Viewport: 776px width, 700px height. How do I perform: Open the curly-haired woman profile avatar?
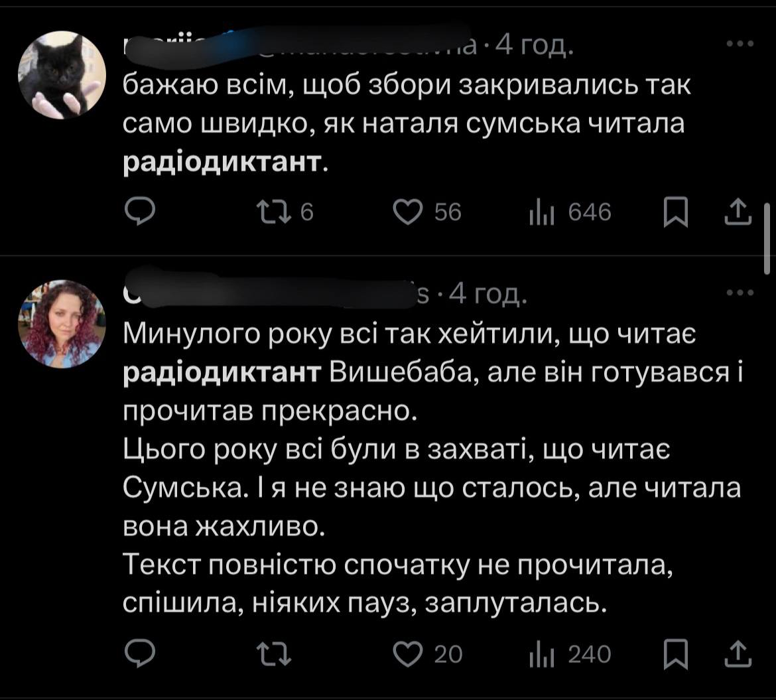pos(61,324)
